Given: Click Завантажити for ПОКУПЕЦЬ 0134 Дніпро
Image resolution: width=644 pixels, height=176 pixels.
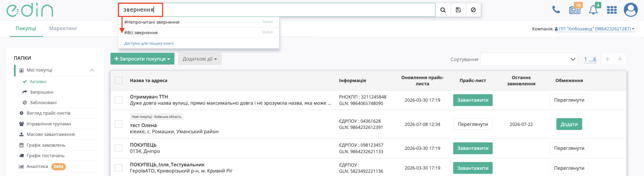Looking at the screenshot, I should point(473,148).
